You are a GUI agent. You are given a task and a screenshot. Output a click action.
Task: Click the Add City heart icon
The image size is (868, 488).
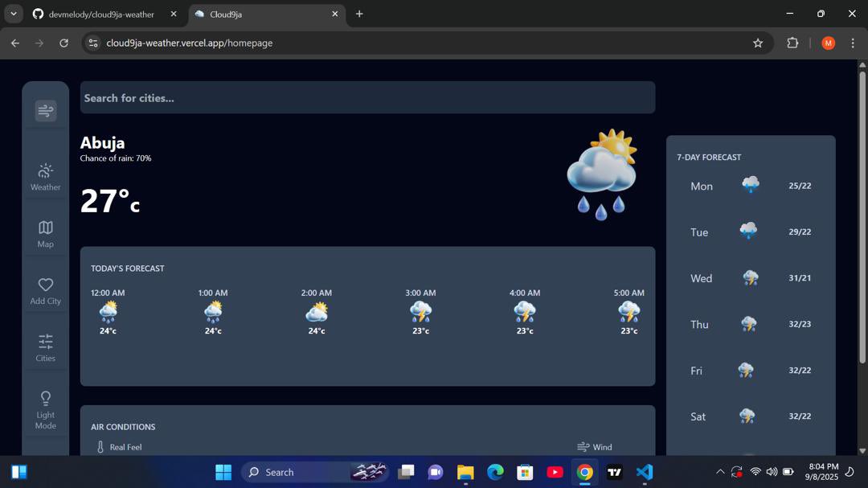(x=45, y=284)
